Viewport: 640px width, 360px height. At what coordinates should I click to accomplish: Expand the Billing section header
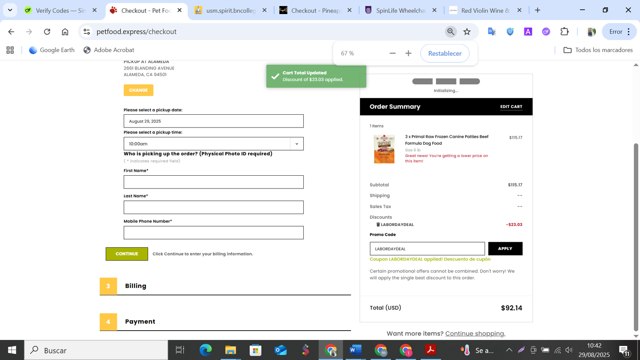point(225,286)
